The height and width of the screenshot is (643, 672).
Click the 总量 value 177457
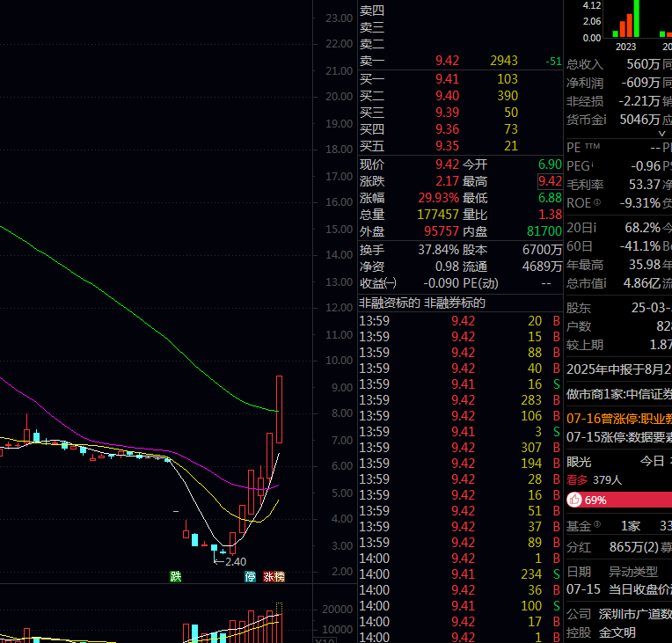[438, 215]
